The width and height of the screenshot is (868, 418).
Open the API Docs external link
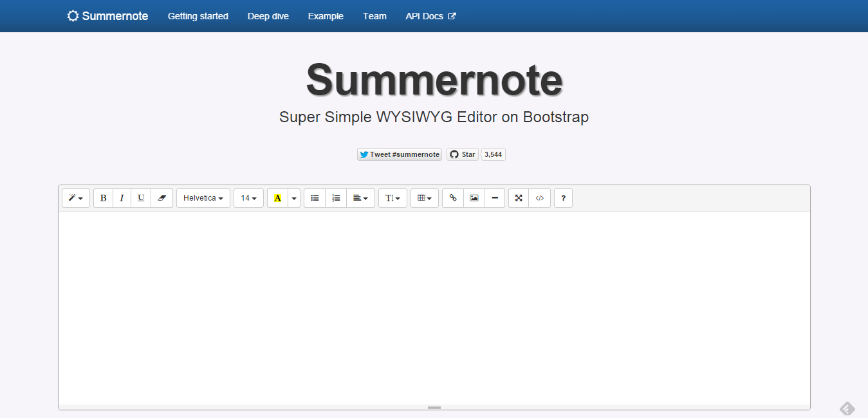(430, 16)
